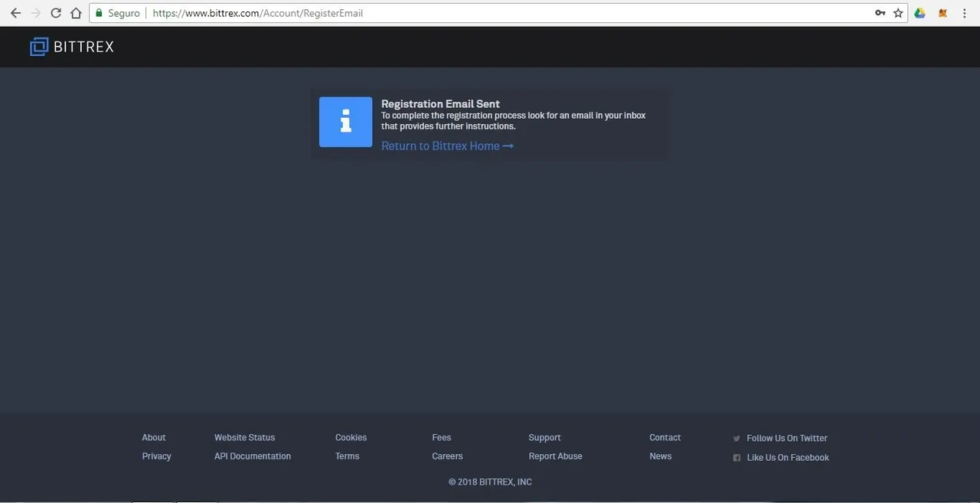
Task: Click the saved password key icon
Action: pyautogui.click(x=880, y=13)
